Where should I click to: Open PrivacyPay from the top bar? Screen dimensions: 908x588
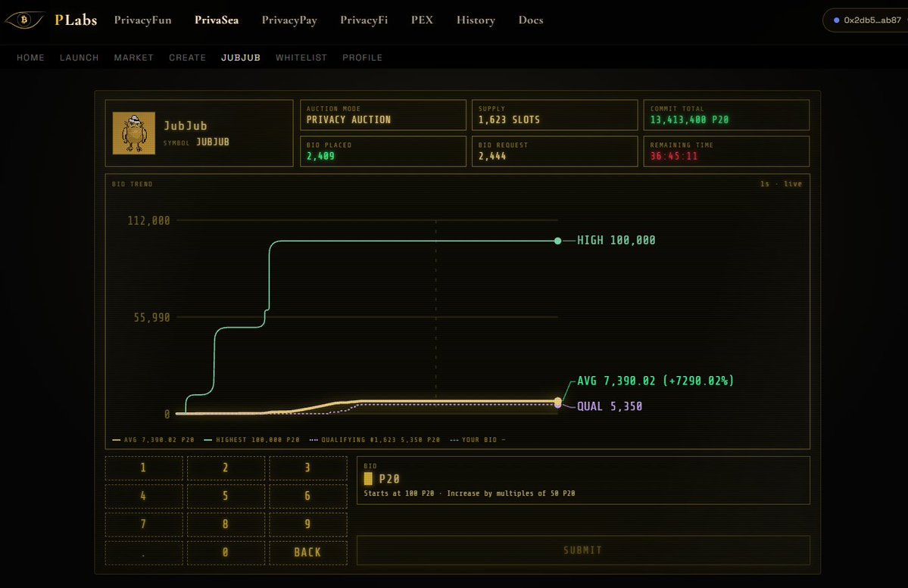coord(289,20)
